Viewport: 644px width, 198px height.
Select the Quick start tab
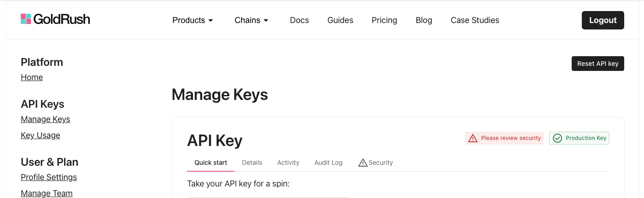click(211, 163)
